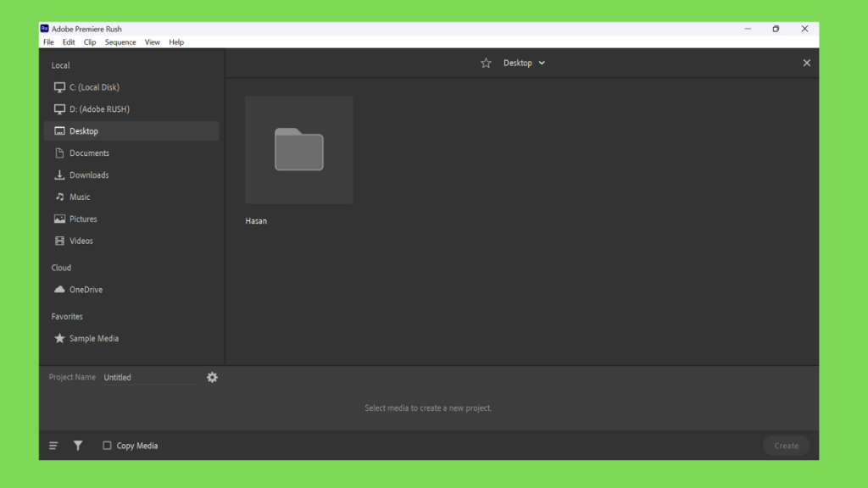Open the Help menu

(176, 42)
